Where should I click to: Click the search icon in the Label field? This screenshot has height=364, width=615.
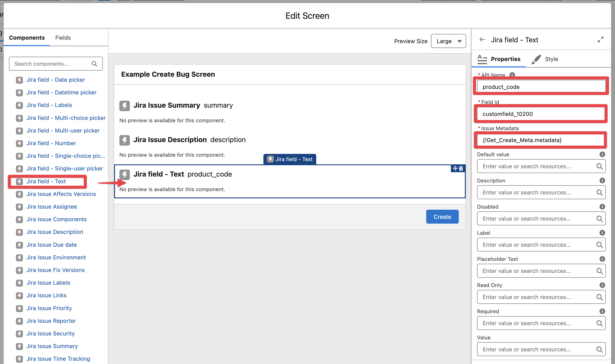point(599,245)
